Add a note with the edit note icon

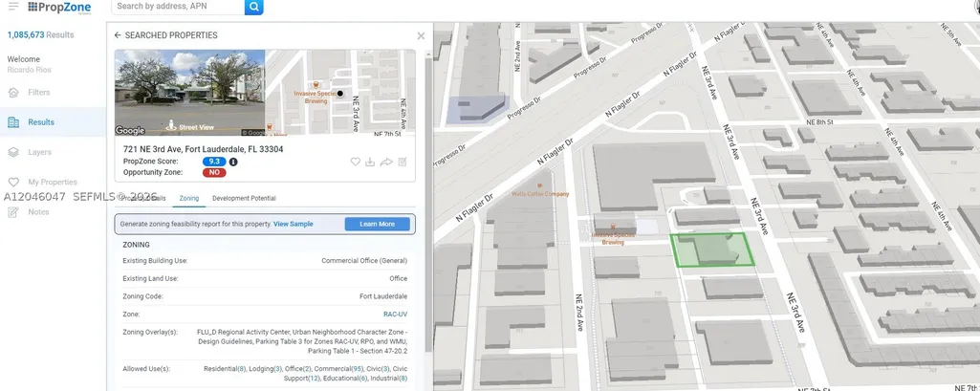403,162
